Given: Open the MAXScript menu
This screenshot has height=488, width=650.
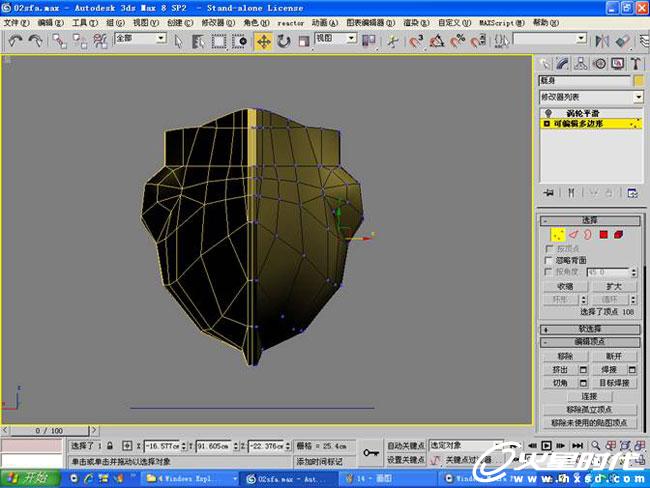Looking at the screenshot, I should 502,23.
